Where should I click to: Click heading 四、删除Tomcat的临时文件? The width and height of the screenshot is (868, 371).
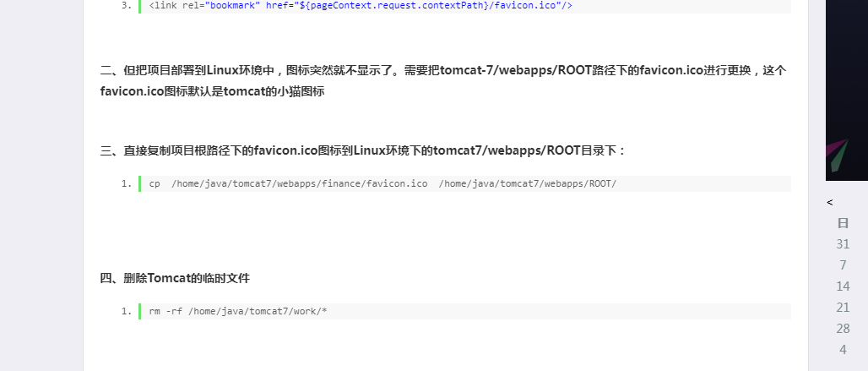click(175, 278)
